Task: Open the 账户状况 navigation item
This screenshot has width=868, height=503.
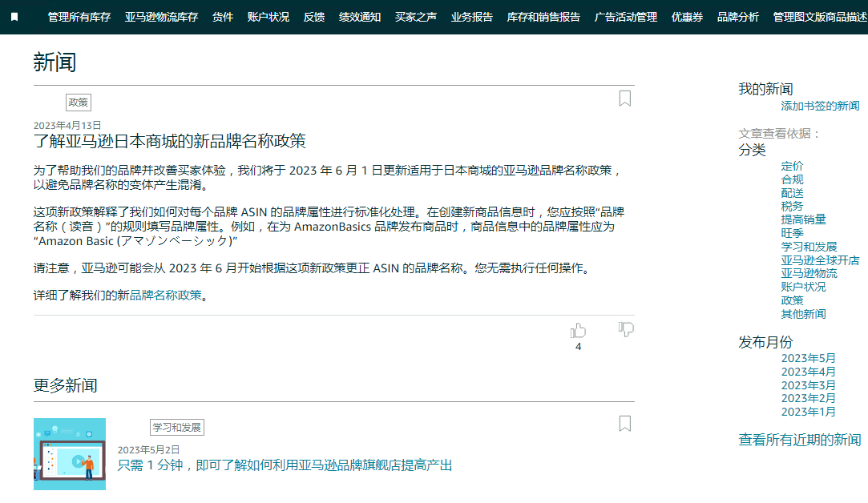Action: (267, 16)
